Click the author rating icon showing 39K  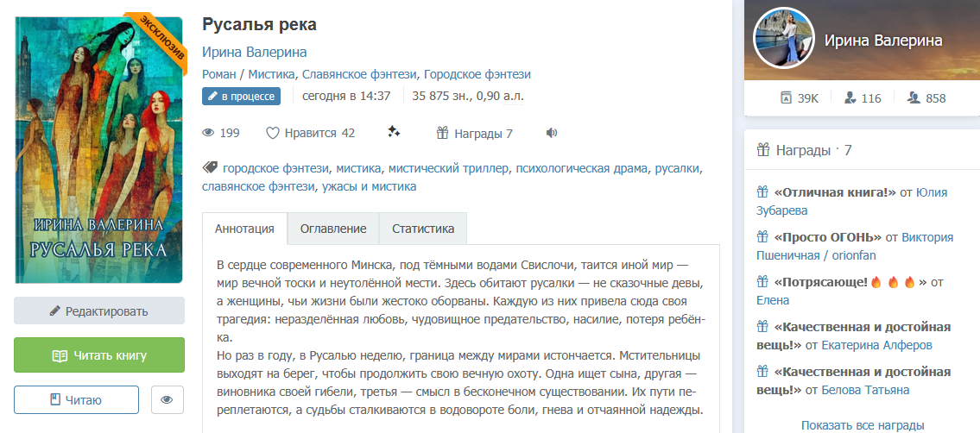(x=786, y=98)
